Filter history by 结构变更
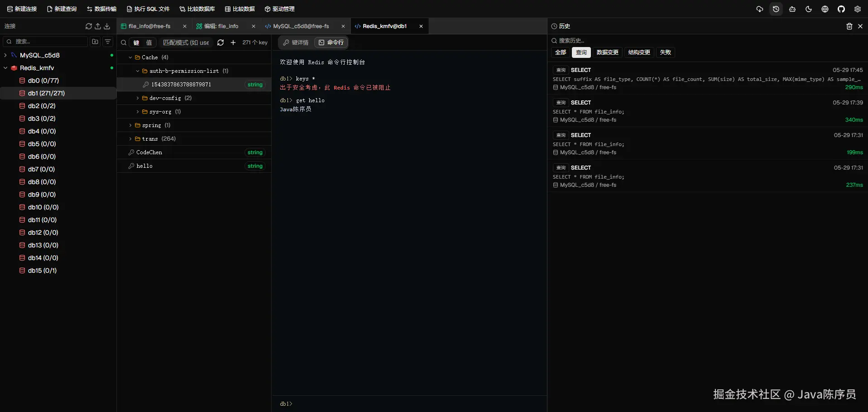This screenshot has height=412, width=868. click(639, 52)
